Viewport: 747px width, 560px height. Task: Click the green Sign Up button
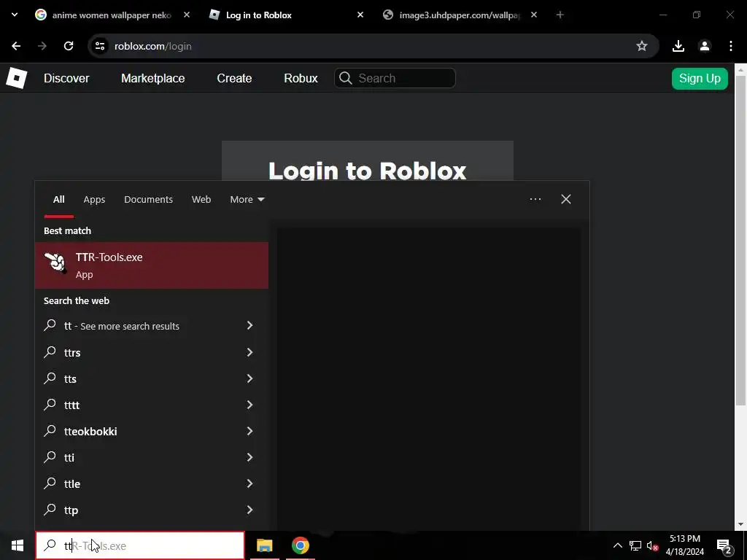(700, 79)
